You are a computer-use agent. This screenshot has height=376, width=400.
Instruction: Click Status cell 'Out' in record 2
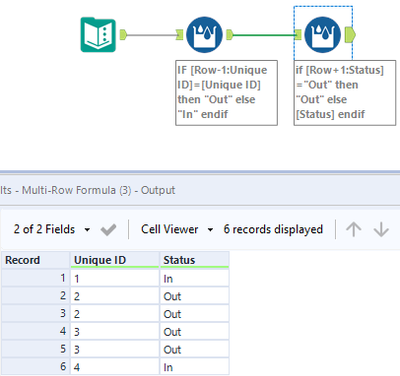pyautogui.click(x=194, y=296)
